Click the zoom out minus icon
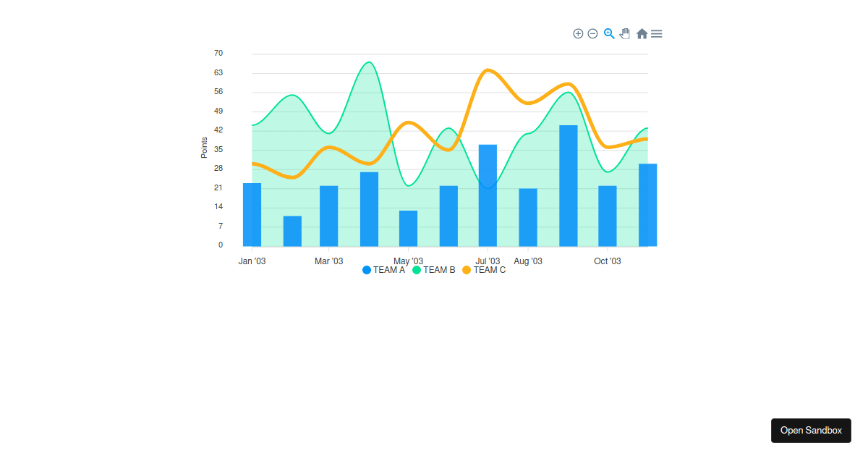 click(592, 34)
